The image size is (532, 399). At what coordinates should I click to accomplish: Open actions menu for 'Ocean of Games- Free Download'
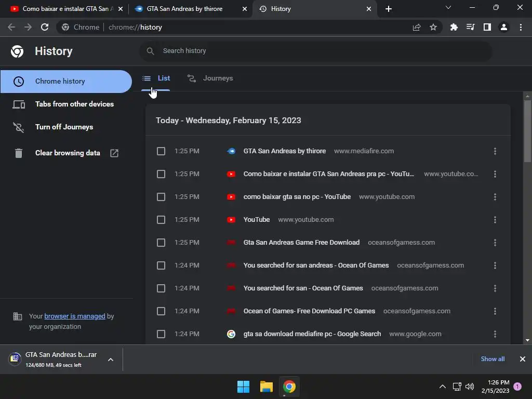(495, 311)
